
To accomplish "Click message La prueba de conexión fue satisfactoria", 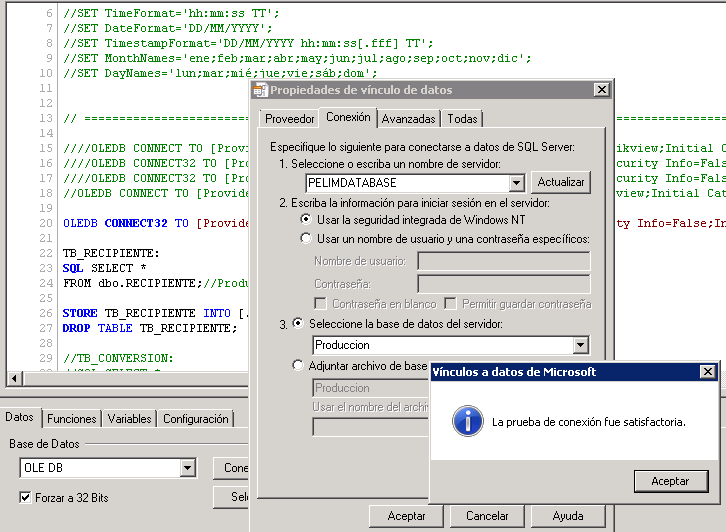I will pos(588,422).
